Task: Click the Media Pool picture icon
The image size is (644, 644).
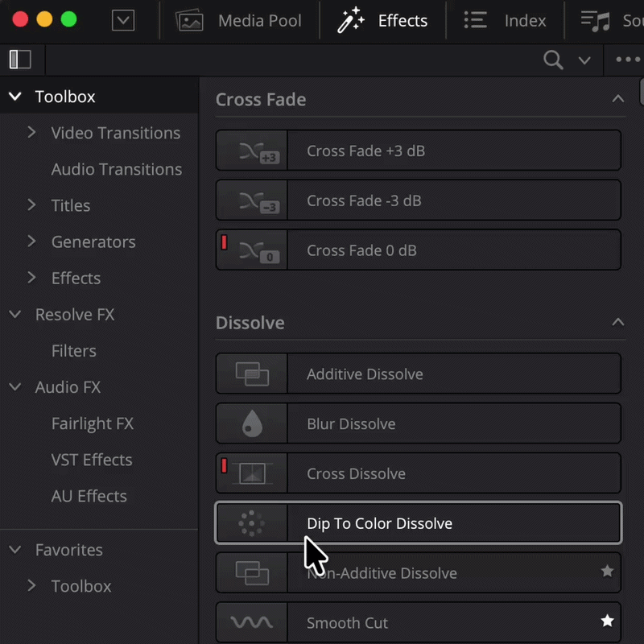Action: (x=189, y=21)
